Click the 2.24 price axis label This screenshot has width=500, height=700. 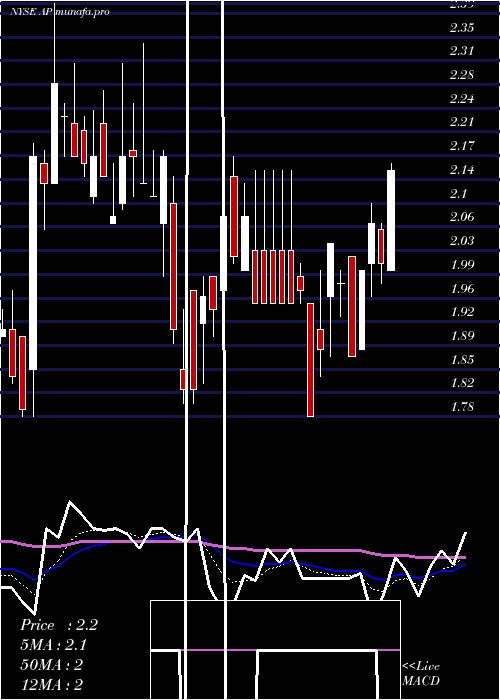(462, 99)
